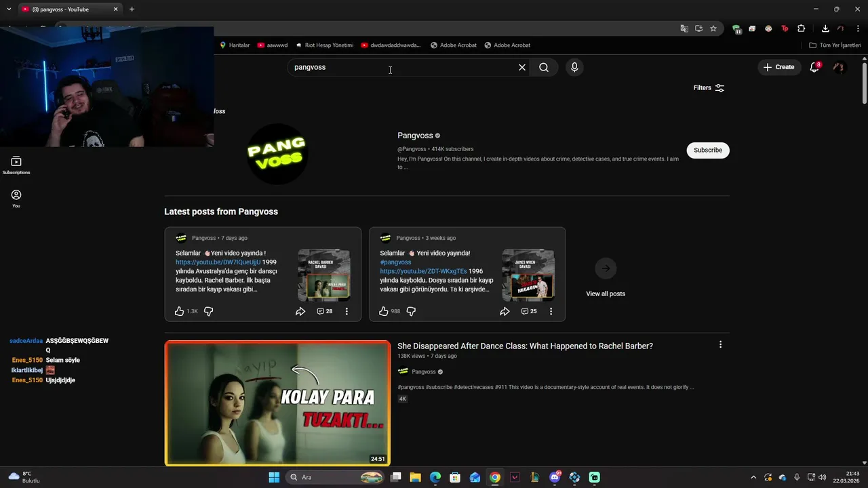Share the 3 weeks ago post
The width and height of the screenshot is (868, 488).
(x=505, y=311)
